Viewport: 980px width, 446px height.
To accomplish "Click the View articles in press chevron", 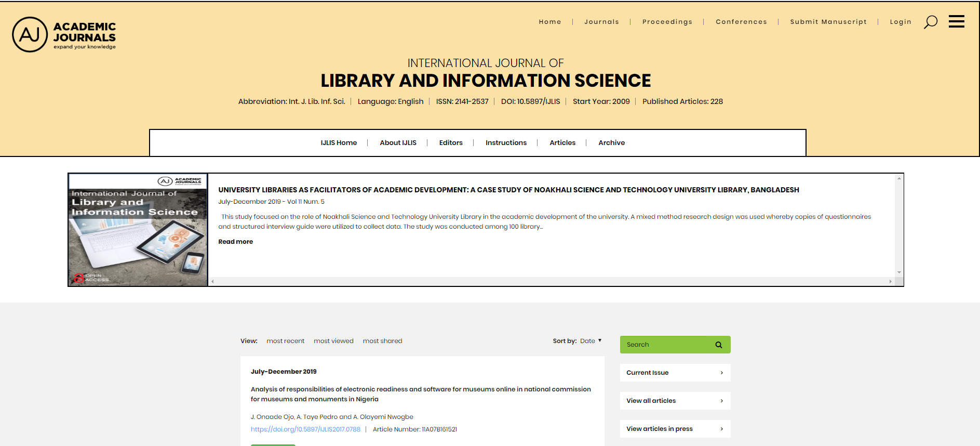I will pos(722,429).
